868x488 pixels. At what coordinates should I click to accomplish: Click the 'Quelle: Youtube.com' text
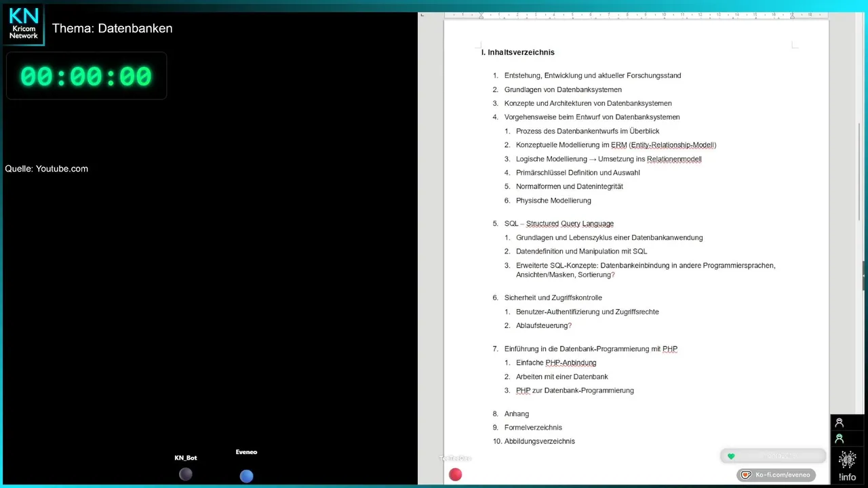click(x=47, y=169)
